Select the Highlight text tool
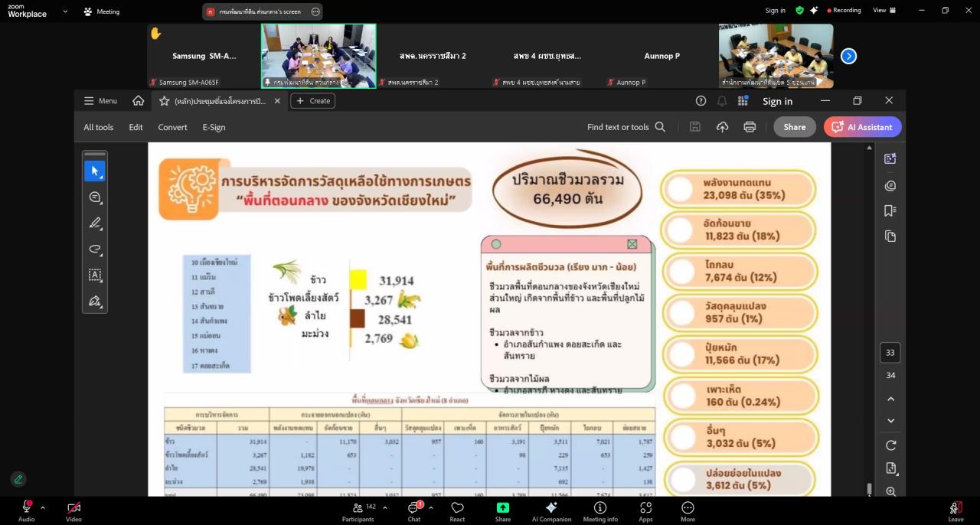 95,223
